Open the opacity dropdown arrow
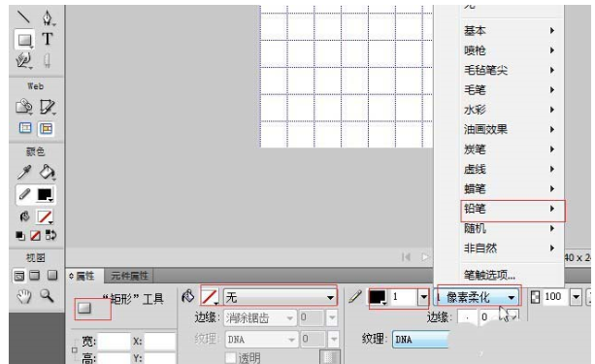 [576, 297]
